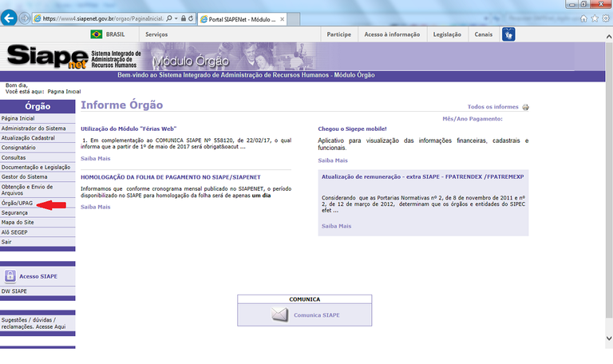Select Órgão/UPAG in the sidebar
The width and height of the screenshot is (613, 364).
17,204
